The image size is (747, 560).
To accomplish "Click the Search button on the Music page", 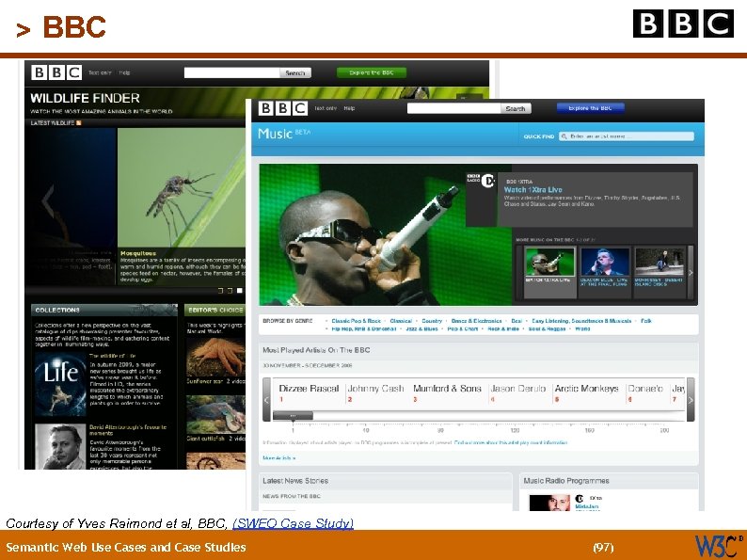I will [516, 108].
